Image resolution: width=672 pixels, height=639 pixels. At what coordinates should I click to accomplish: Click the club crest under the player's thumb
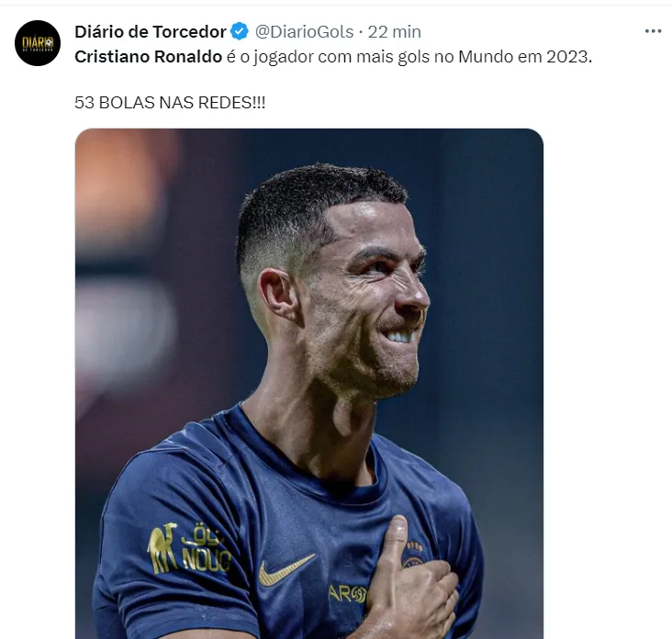click(412, 553)
